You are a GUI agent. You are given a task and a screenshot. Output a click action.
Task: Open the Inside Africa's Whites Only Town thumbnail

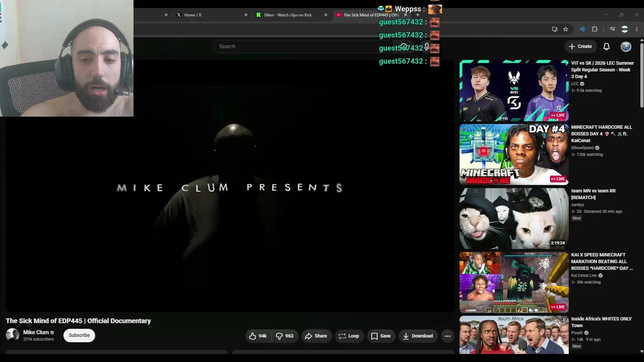[x=514, y=335]
